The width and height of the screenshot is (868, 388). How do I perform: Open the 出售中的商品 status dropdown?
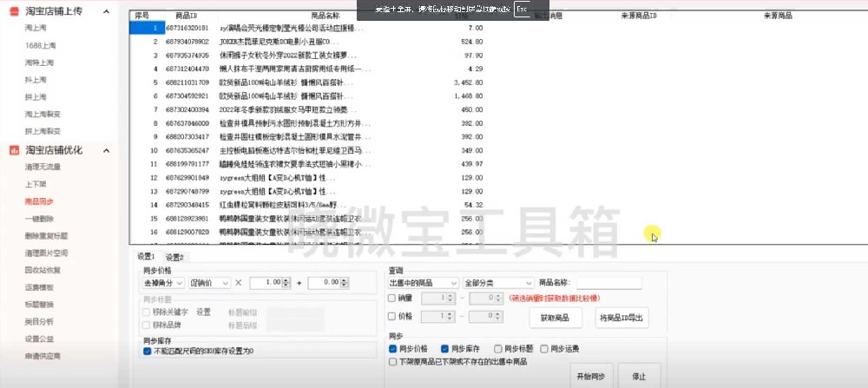[x=424, y=283]
